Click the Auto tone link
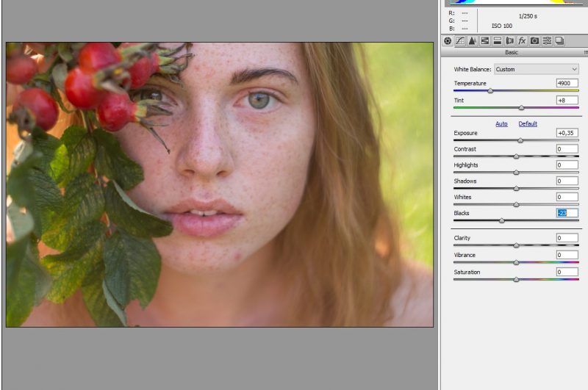 pos(501,124)
